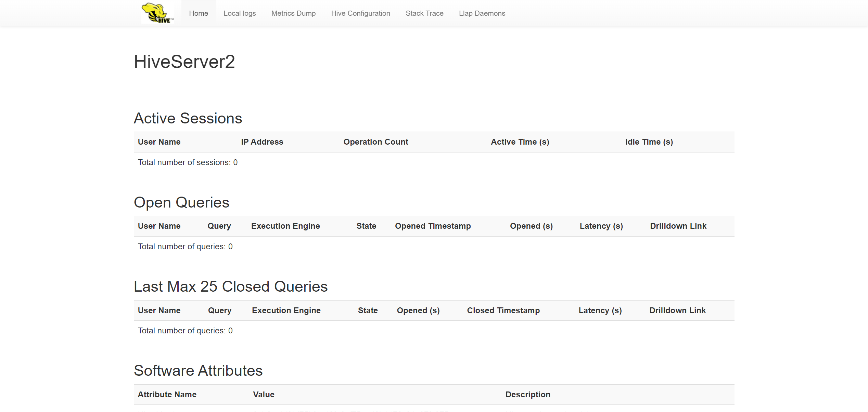Click User Name header in Active Sessions
The image size is (868, 412).
click(159, 142)
